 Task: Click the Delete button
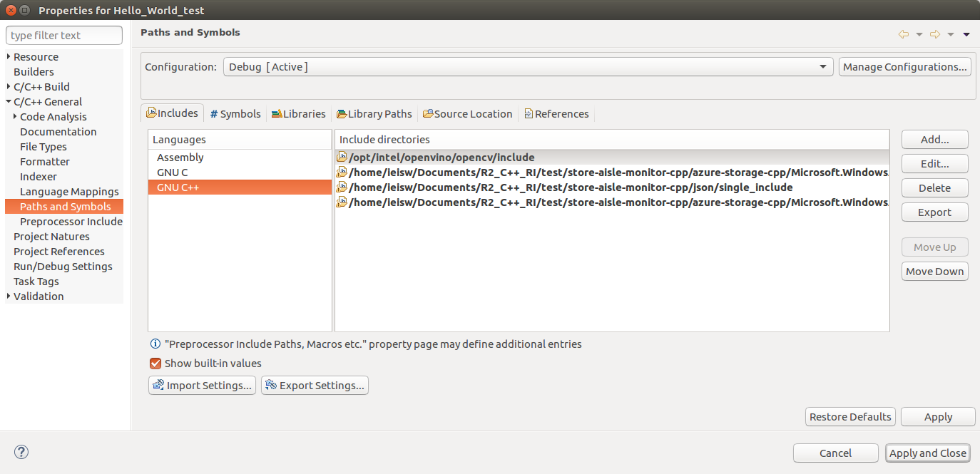pos(934,187)
